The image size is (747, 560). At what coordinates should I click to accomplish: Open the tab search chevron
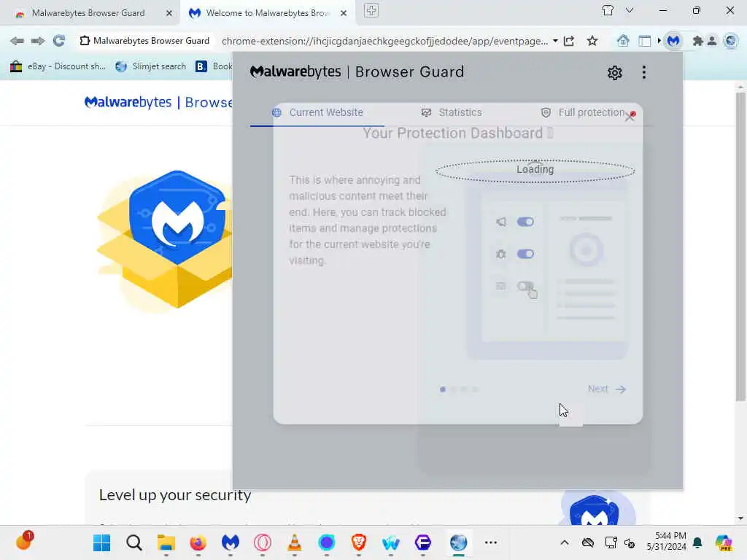[x=630, y=10]
